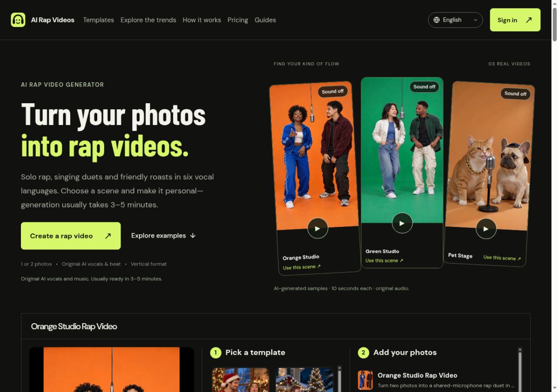Click the 'FIND YOUR KIND OF FLOW' label
The image size is (558, 392).
click(306, 64)
